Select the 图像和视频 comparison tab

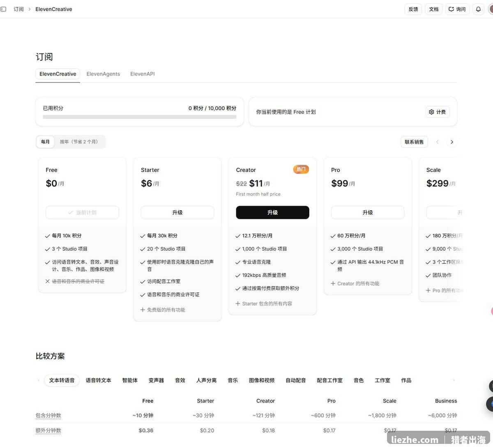[262, 380]
